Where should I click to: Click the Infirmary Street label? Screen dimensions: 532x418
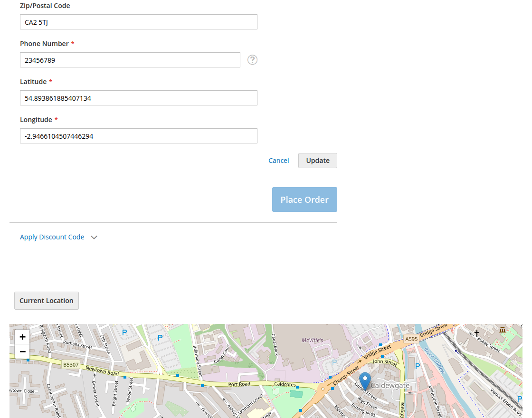tap(197, 361)
